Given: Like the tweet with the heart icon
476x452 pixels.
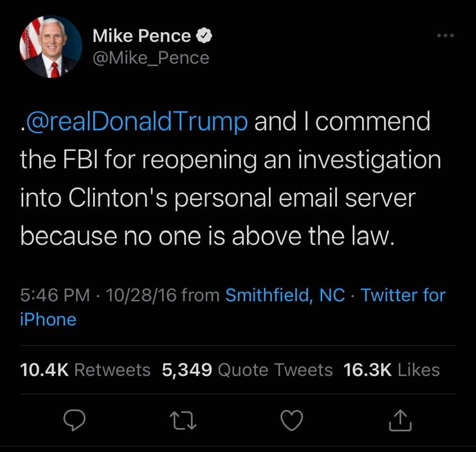Looking at the screenshot, I should [292, 421].
